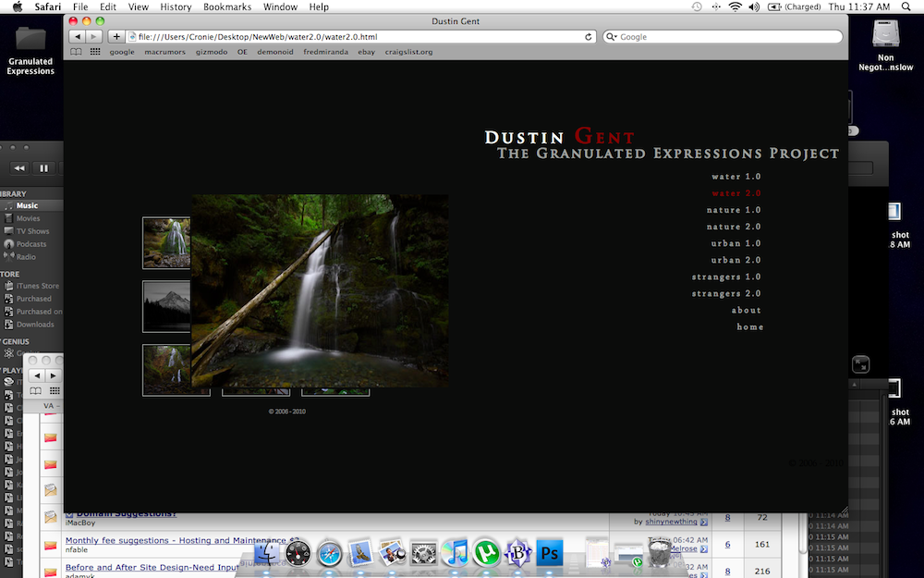Open Downloads in iTunes sidebar
The height and width of the screenshot is (578, 924).
[x=35, y=325]
